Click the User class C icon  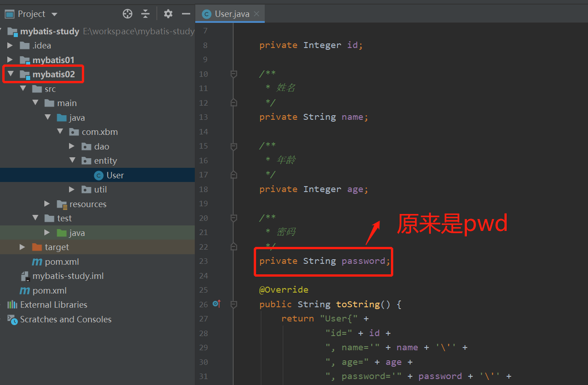point(98,175)
